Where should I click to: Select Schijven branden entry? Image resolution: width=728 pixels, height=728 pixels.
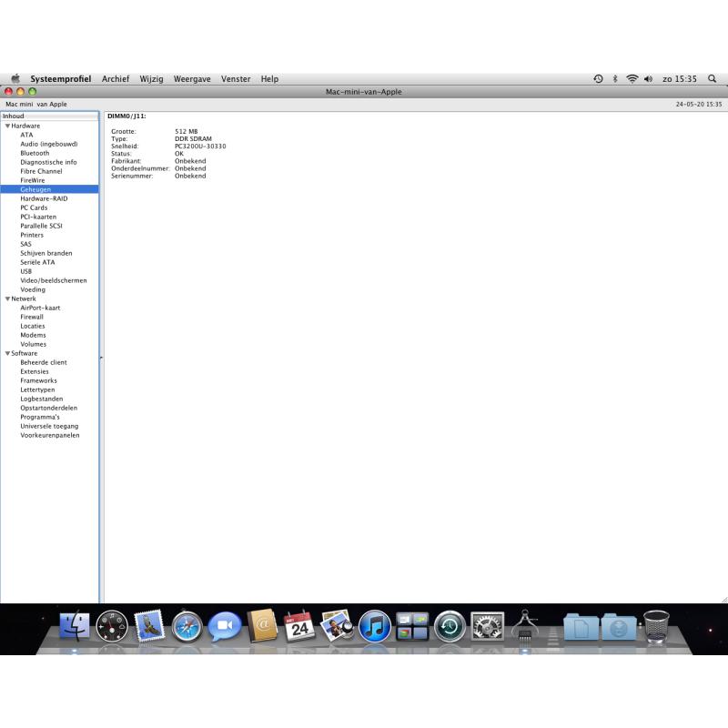tap(46, 253)
